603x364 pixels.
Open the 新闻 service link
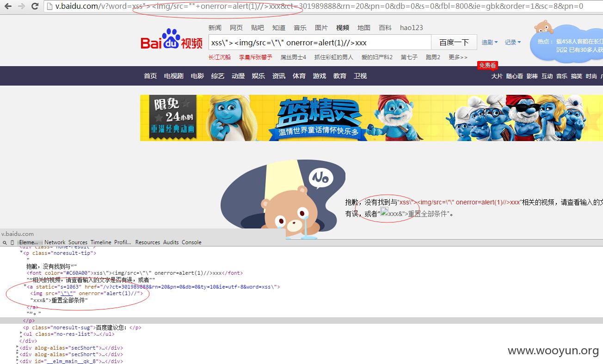215,28
